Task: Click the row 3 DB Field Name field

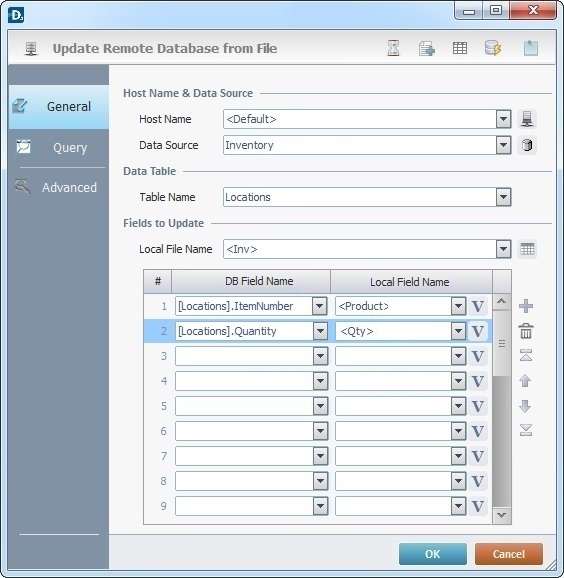Action: [x=251, y=356]
